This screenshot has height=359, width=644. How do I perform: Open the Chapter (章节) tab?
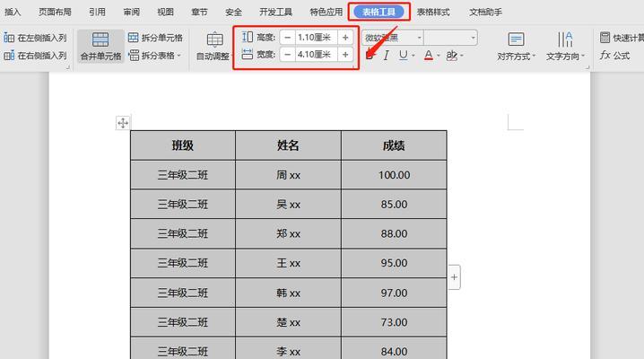tap(199, 13)
